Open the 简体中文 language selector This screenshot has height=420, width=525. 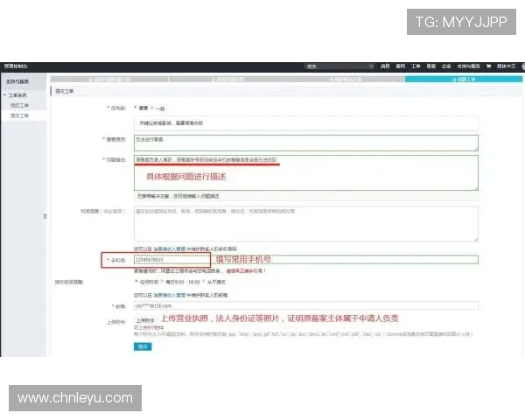click(x=506, y=66)
